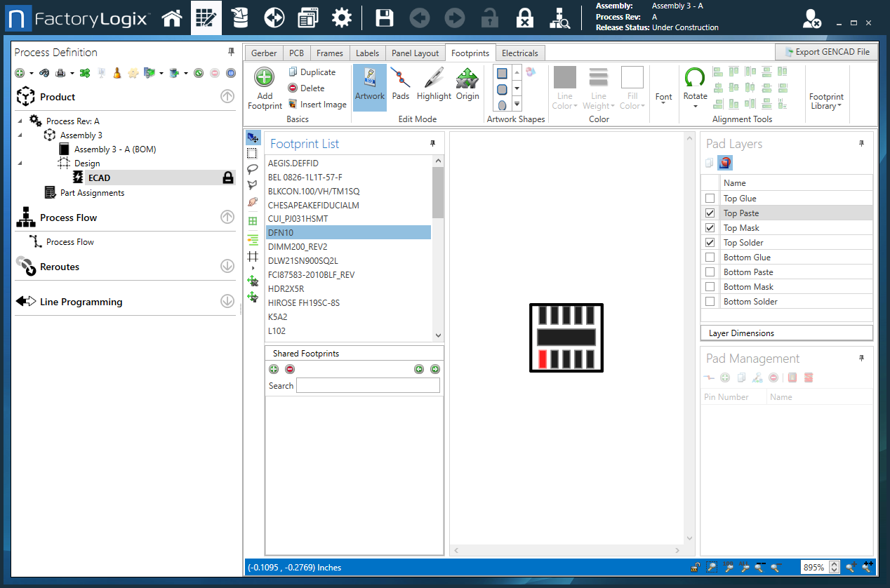
Task: Click the Rotate icon in the Color section
Action: (x=694, y=83)
